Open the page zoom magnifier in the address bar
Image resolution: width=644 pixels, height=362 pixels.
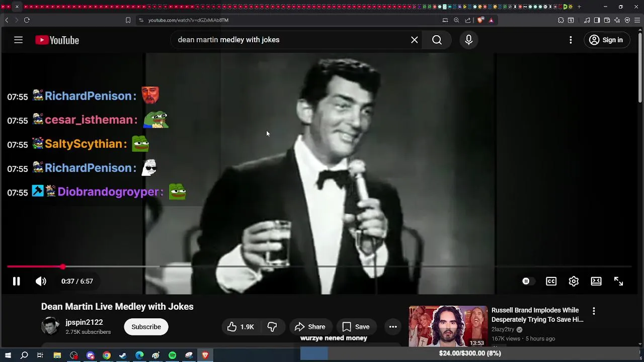pos(456,20)
